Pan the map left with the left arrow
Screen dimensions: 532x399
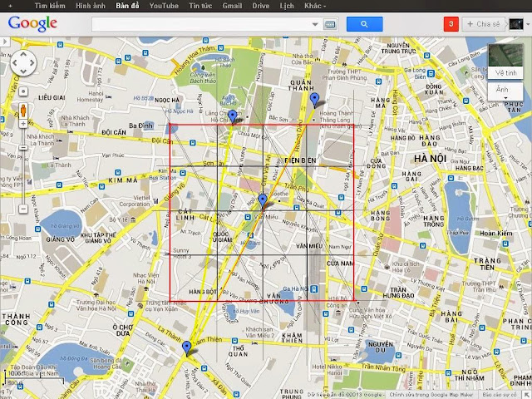(15, 63)
